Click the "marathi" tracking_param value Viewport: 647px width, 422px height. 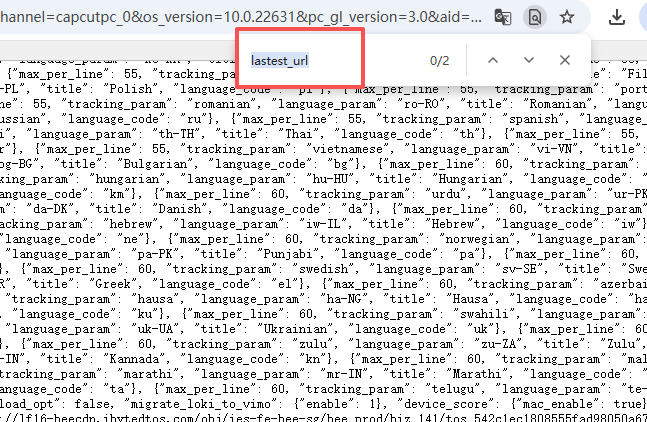[148, 374]
